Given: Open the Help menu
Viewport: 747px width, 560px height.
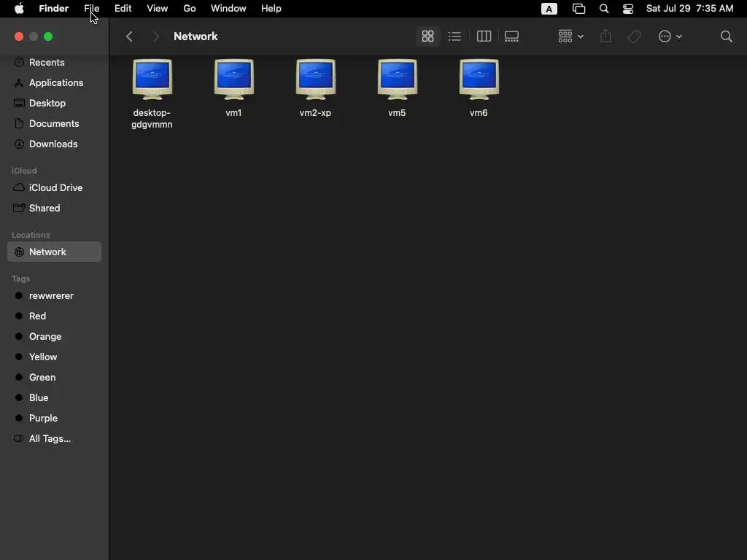Looking at the screenshot, I should pos(271,9).
